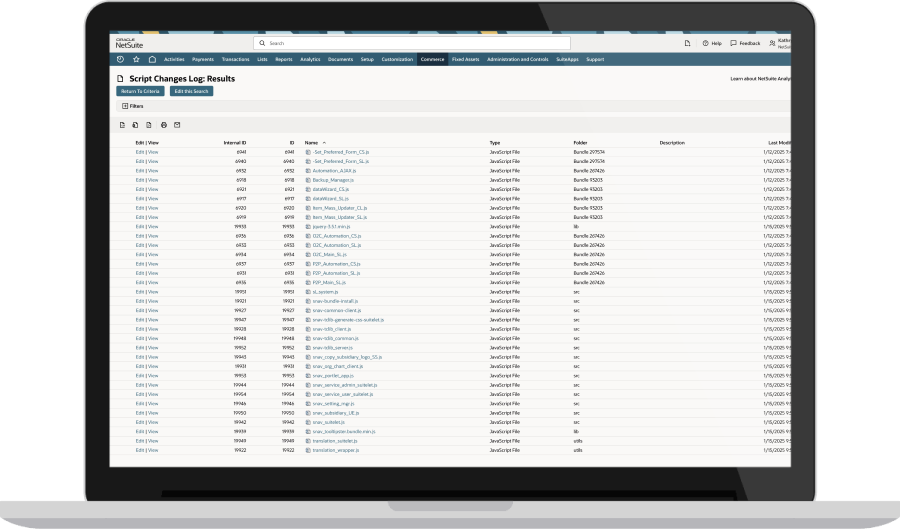Click the page icon beside Script Changes Log title

pyautogui.click(x=120, y=79)
